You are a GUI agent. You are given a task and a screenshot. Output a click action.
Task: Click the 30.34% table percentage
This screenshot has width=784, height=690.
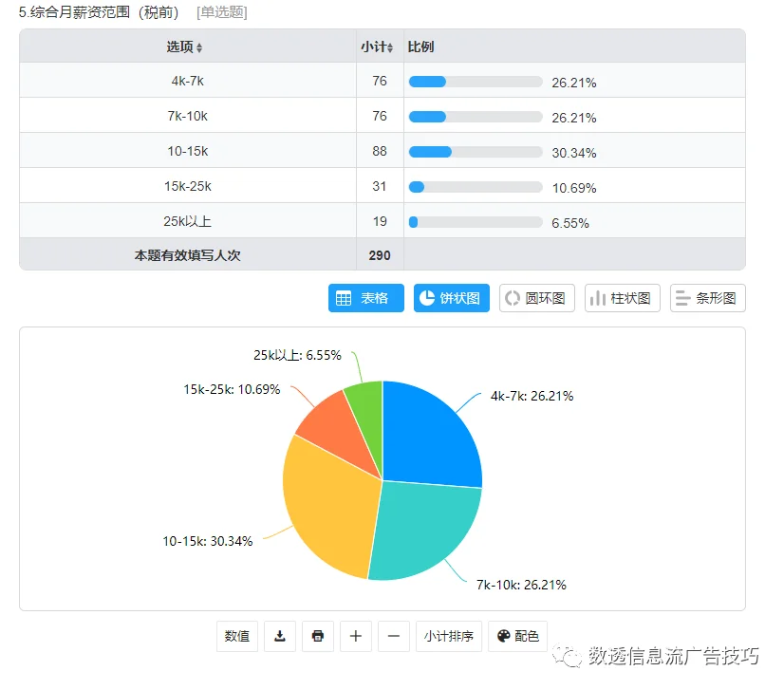pos(574,153)
